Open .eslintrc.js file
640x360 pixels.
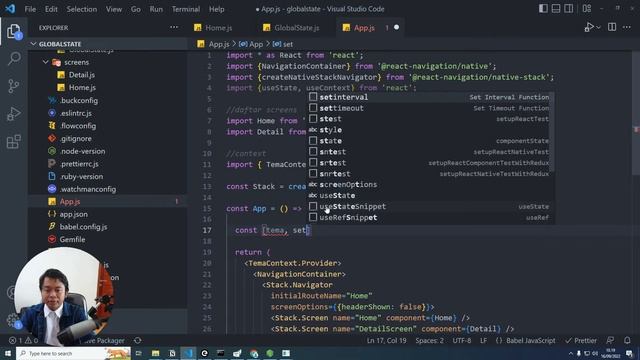coord(76,113)
